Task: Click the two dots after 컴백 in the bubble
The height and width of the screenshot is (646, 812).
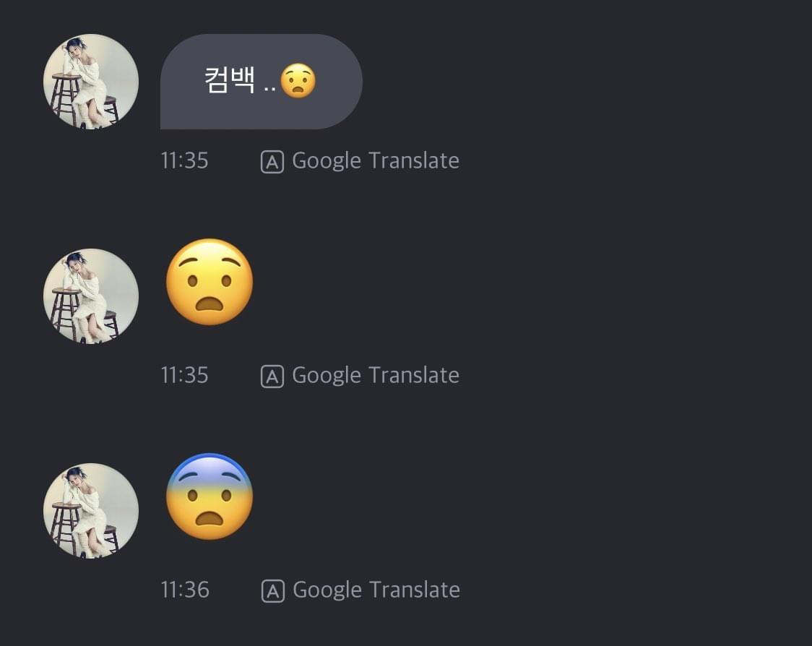Action: [269, 88]
